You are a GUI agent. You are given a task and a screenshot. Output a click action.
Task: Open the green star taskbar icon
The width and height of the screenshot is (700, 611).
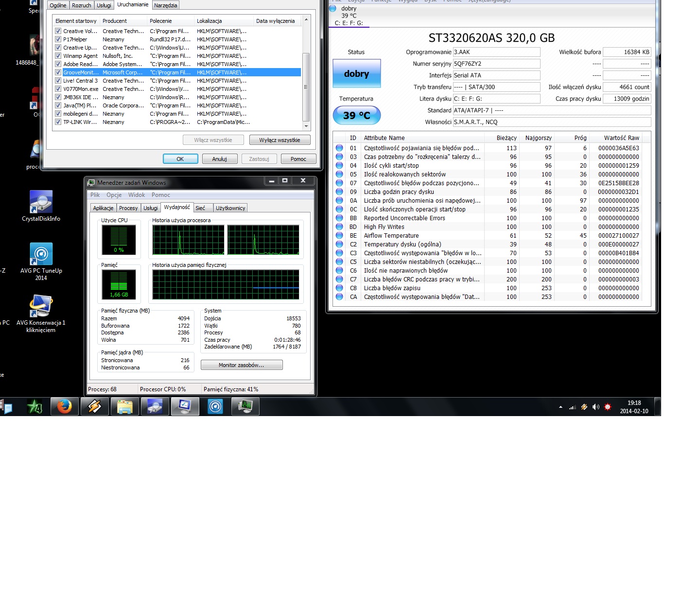tap(34, 406)
